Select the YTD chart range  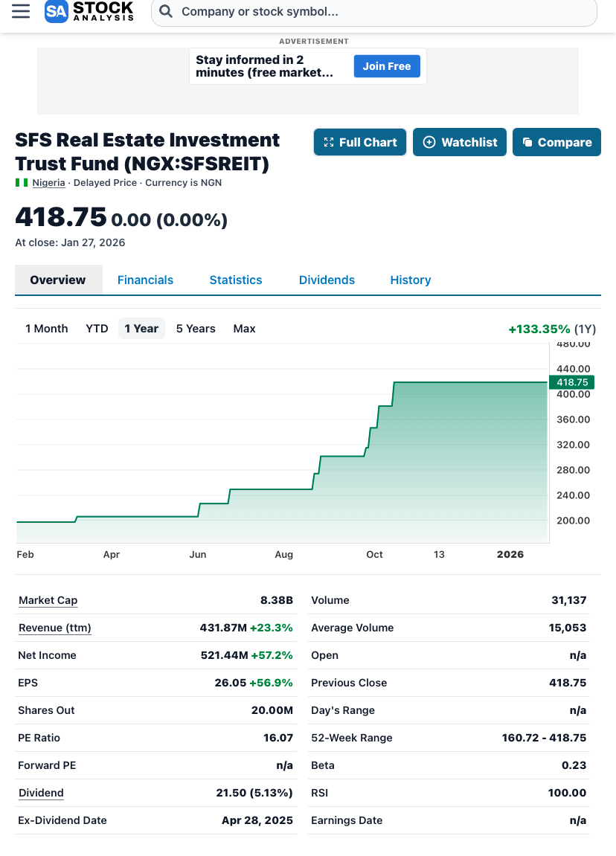97,329
